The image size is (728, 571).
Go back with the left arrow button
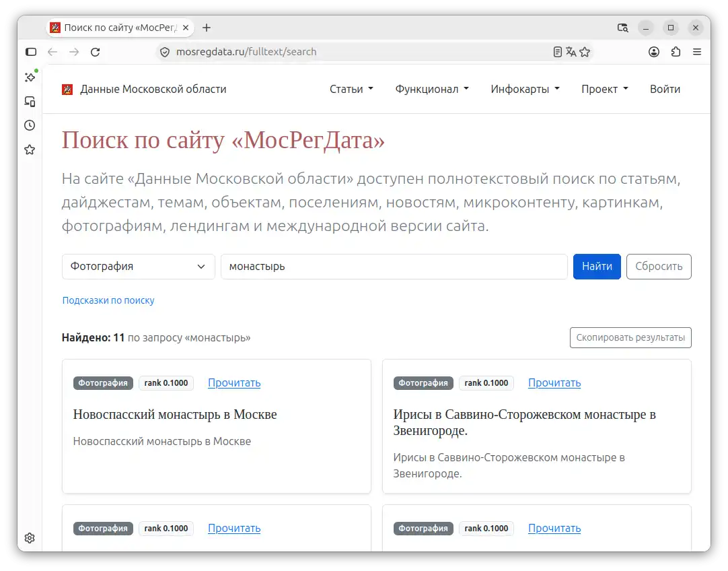[52, 52]
